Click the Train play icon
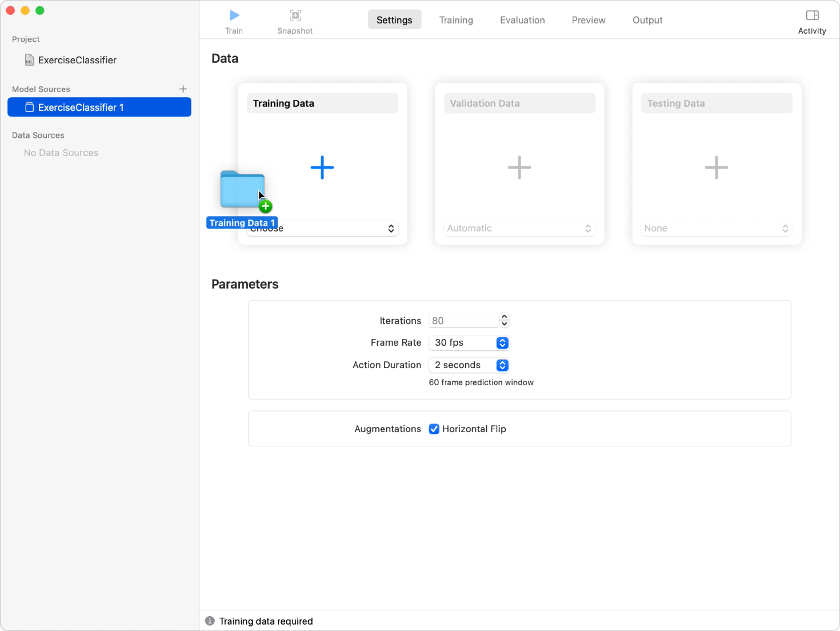This screenshot has height=631, width=840. point(234,15)
